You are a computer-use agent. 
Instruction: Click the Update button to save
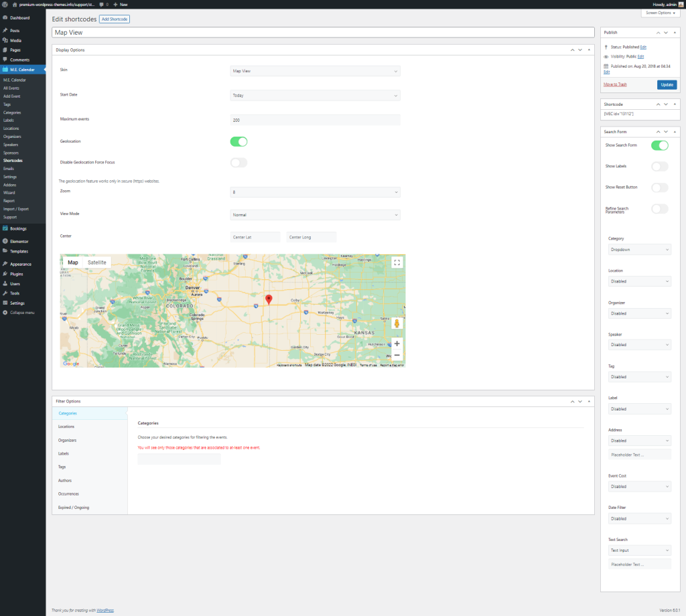point(667,84)
